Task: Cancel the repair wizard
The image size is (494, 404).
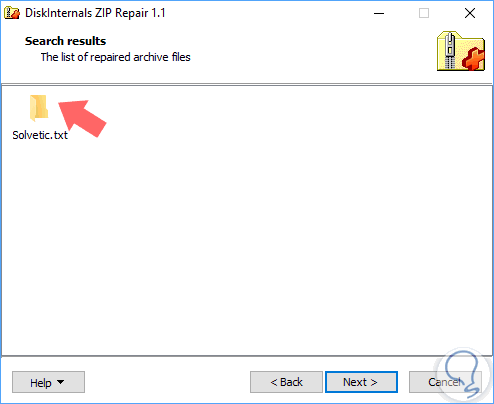Action: (445, 382)
